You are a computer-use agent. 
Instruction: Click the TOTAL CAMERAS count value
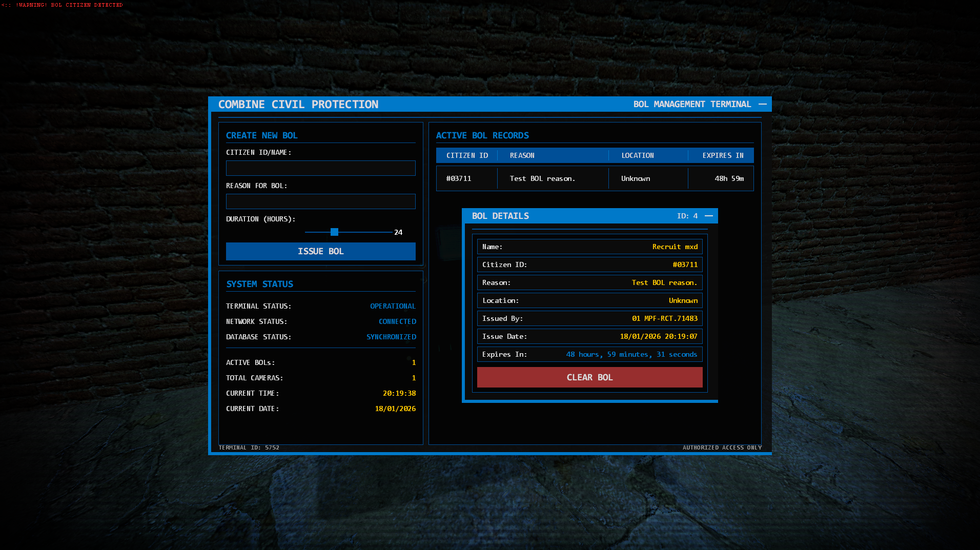pyautogui.click(x=414, y=378)
